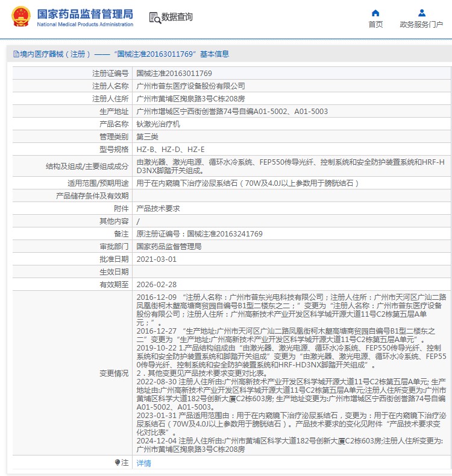The image size is (452, 476).
Task: Click the 首页 house icon
Action: tap(375, 13)
